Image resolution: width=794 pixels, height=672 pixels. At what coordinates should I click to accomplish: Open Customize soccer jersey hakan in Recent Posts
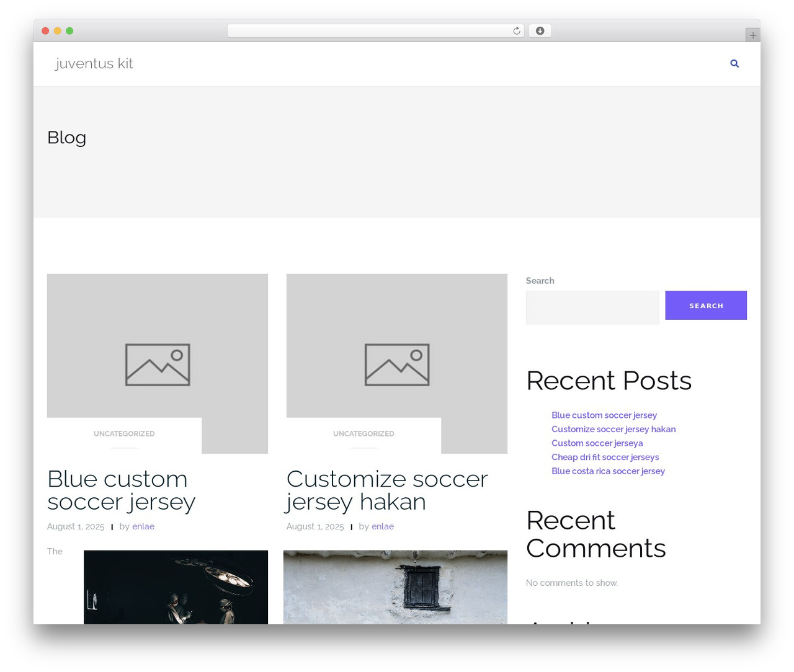613,429
